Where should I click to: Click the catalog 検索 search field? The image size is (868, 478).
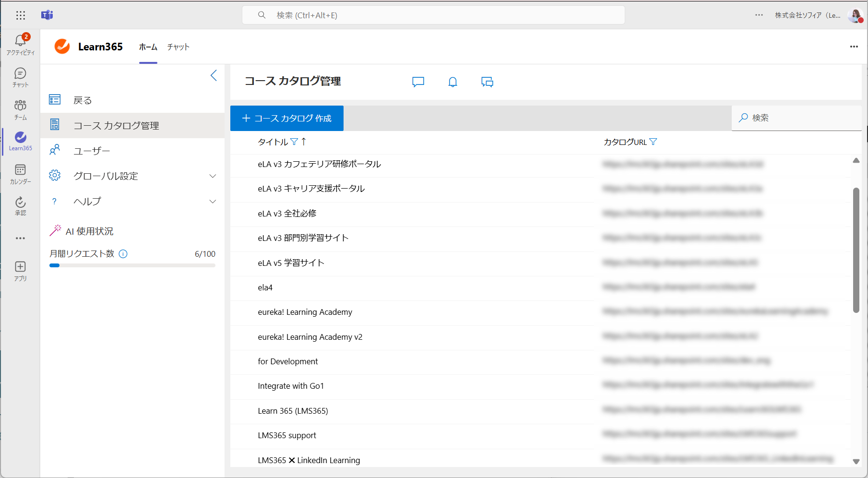coord(797,118)
